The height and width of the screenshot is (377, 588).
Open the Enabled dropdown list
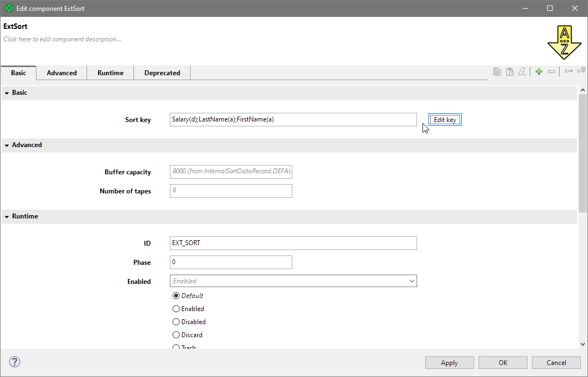point(411,281)
